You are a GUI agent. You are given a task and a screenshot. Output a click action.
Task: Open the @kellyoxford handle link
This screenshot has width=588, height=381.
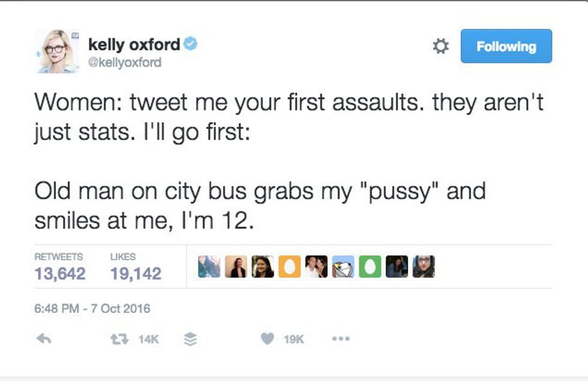coord(125,62)
